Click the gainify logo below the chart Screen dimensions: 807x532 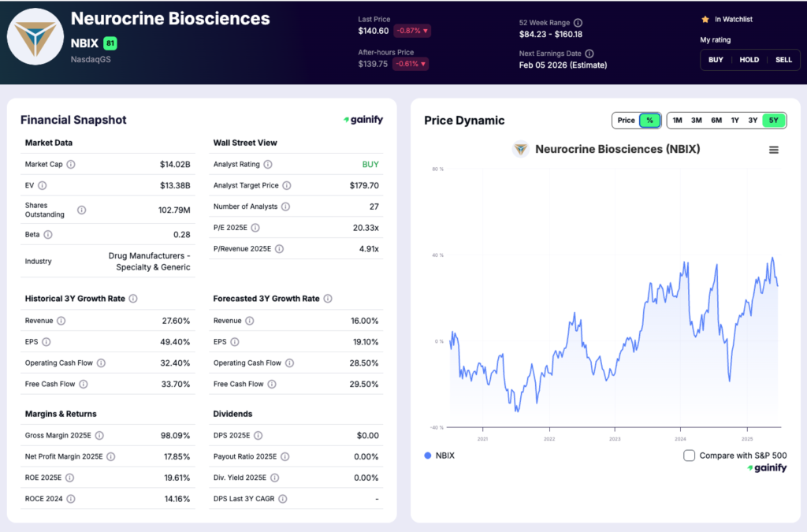[767, 467]
